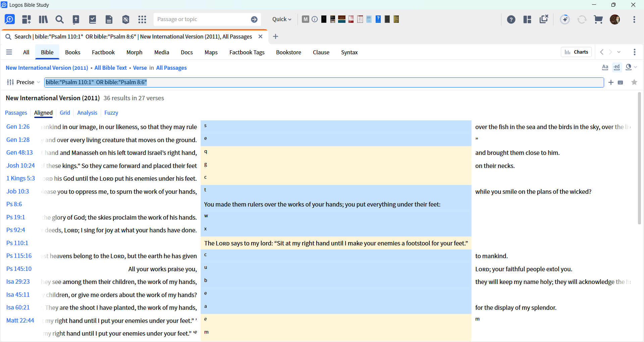The height and width of the screenshot is (342, 644).
Task: Open the Home Bible search icon
Action: (x=10, y=19)
